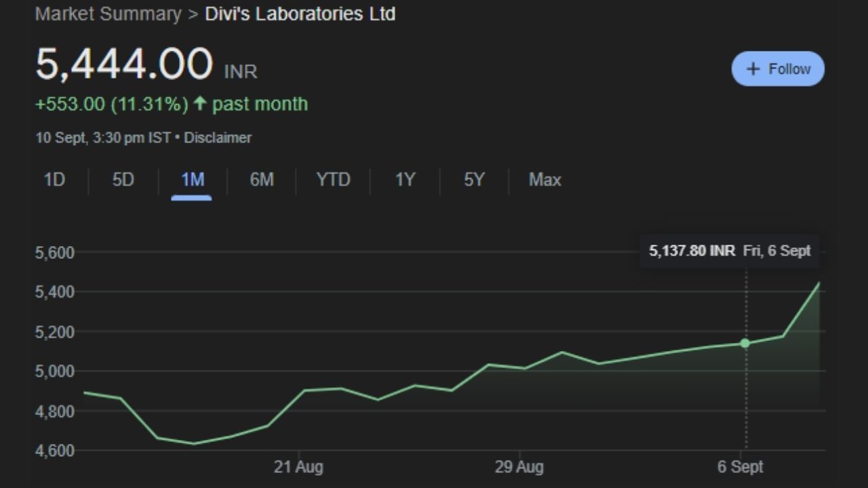Click the 10 Sept, 3:30 pm IST timestamp
This screenshot has height=488, width=868.
coord(103,138)
